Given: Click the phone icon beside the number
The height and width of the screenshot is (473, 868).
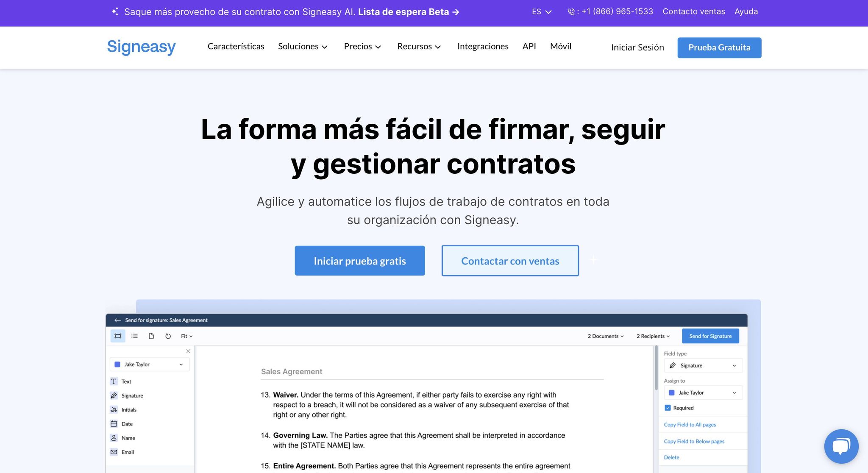Looking at the screenshot, I should tap(571, 12).
